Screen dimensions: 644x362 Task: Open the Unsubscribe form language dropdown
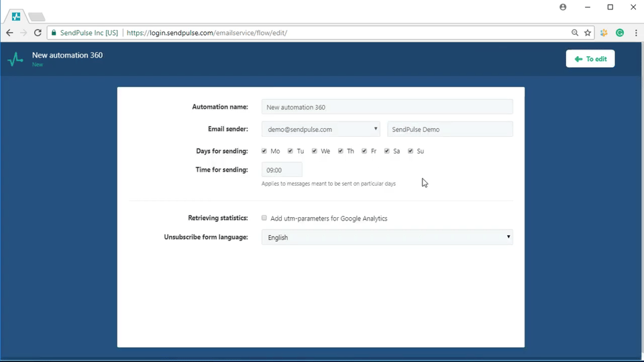coord(387,237)
